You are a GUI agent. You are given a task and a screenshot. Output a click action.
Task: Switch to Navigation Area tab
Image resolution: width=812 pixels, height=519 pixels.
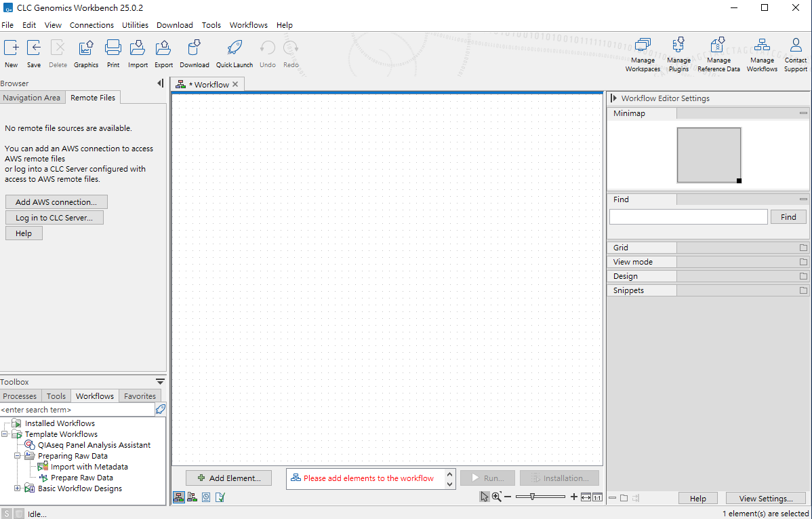32,98
